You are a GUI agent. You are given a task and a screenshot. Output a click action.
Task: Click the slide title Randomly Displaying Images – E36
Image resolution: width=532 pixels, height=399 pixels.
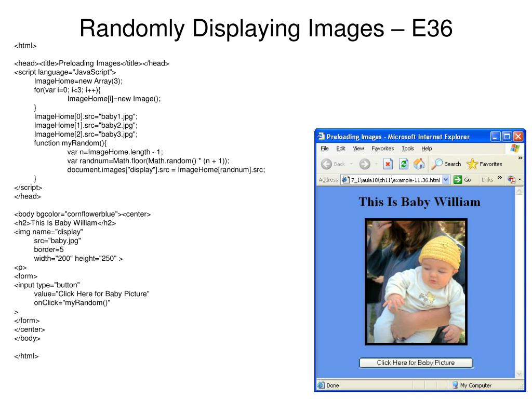[x=266, y=28]
